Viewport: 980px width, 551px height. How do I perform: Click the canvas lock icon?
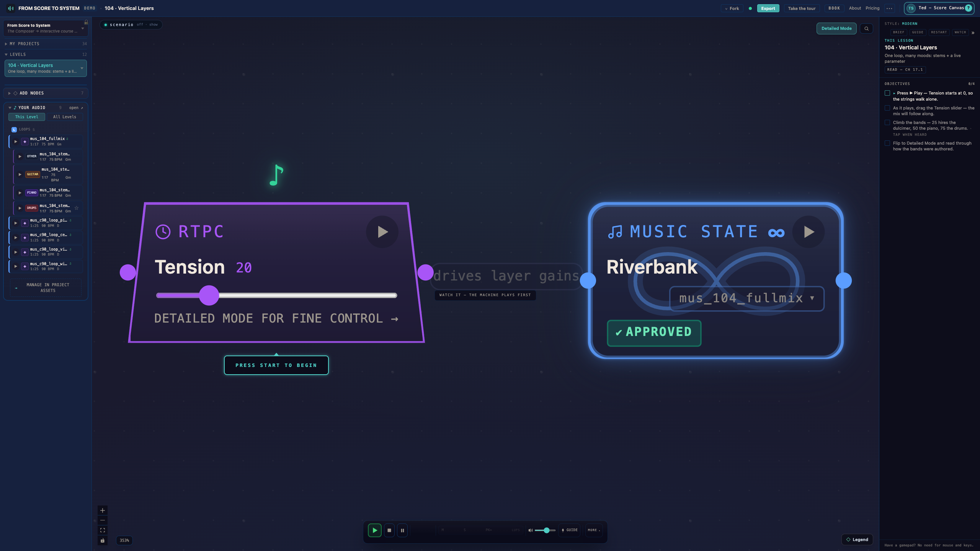click(103, 540)
